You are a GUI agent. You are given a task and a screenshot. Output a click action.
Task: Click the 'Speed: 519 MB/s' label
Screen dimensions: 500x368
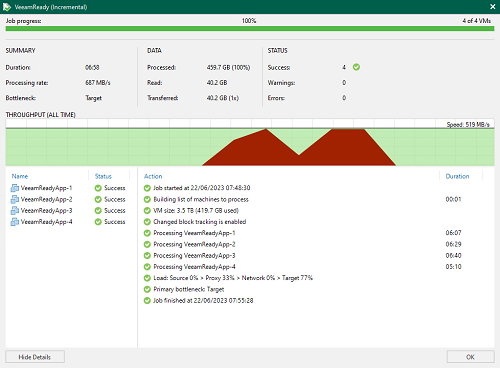468,125
